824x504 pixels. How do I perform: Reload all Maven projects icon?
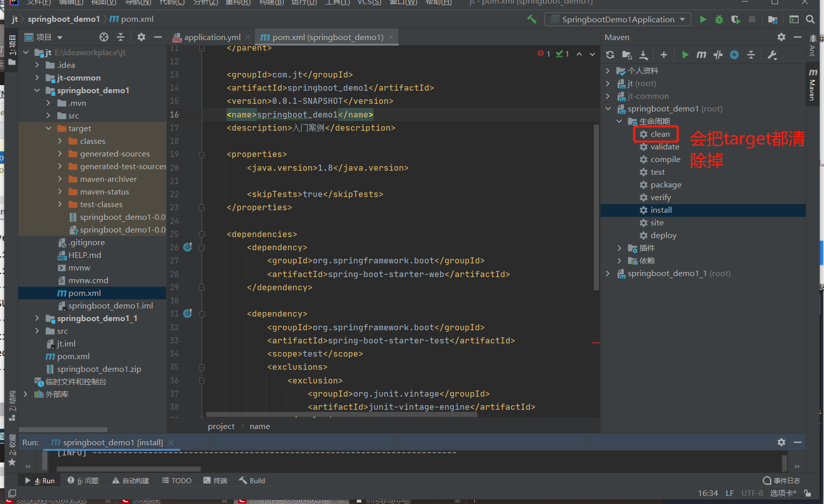click(x=610, y=55)
